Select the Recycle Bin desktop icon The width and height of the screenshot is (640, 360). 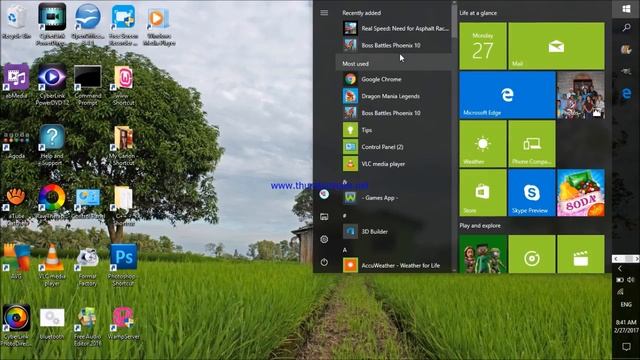pos(16,22)
